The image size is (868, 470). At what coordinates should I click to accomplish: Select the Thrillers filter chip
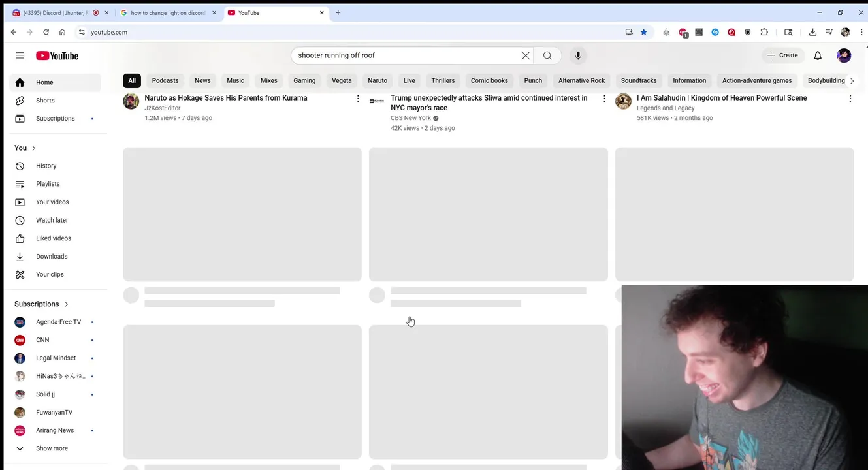point(443,80)
